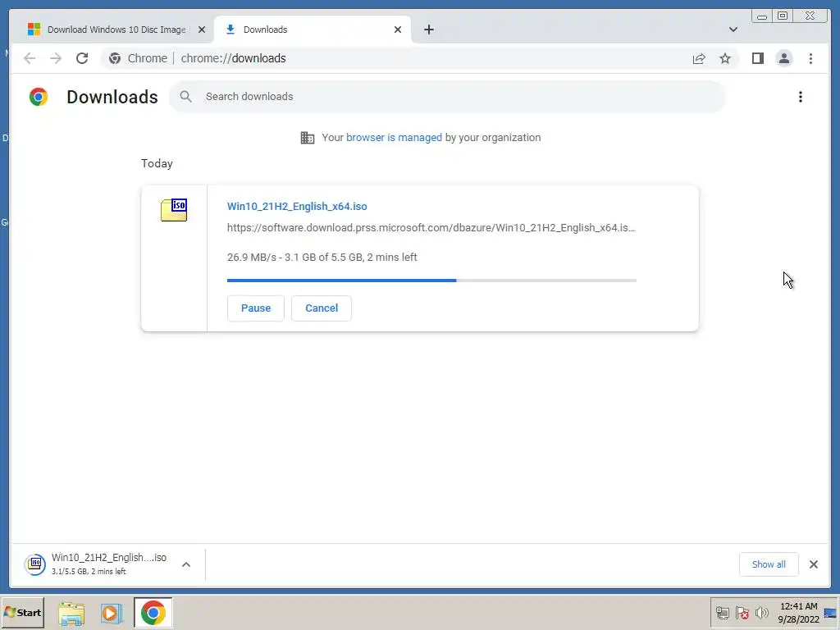
Task: Open the share this page icon
Action: (x=699, y=58)
